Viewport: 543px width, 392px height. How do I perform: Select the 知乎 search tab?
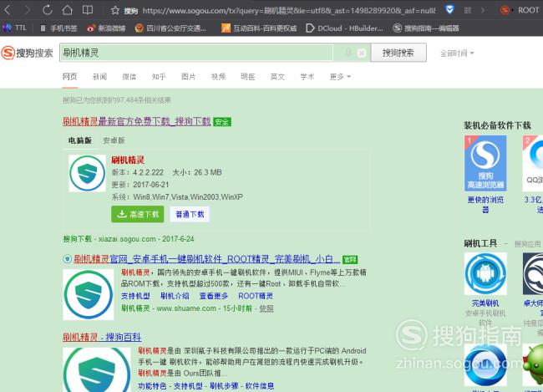(x=159, y=77)
